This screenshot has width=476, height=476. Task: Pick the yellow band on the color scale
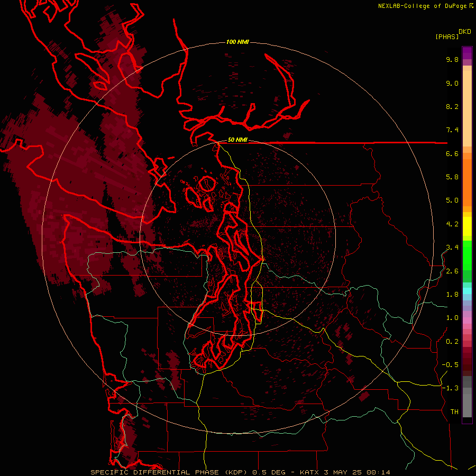coord(467,226)
